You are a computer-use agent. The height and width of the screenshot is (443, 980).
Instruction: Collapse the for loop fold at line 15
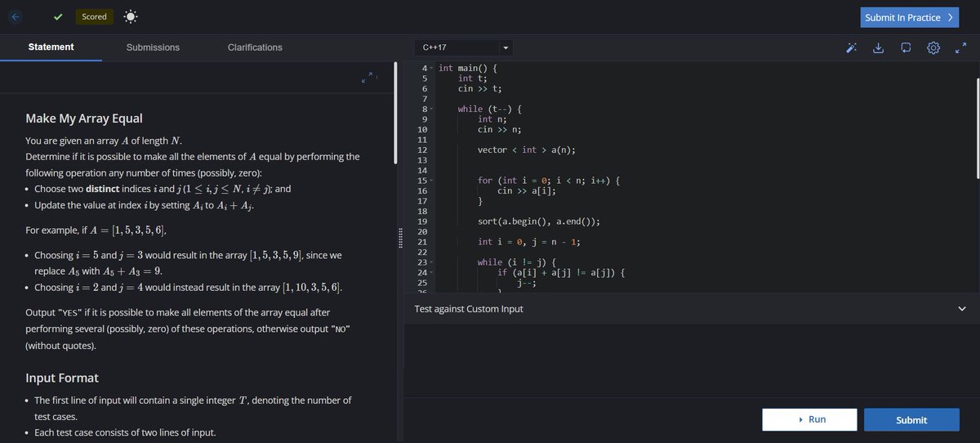(x=432, y=181)
